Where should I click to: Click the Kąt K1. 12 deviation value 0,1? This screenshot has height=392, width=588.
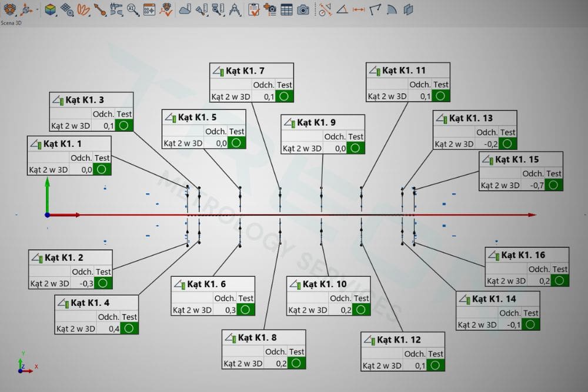pos(420,366)
